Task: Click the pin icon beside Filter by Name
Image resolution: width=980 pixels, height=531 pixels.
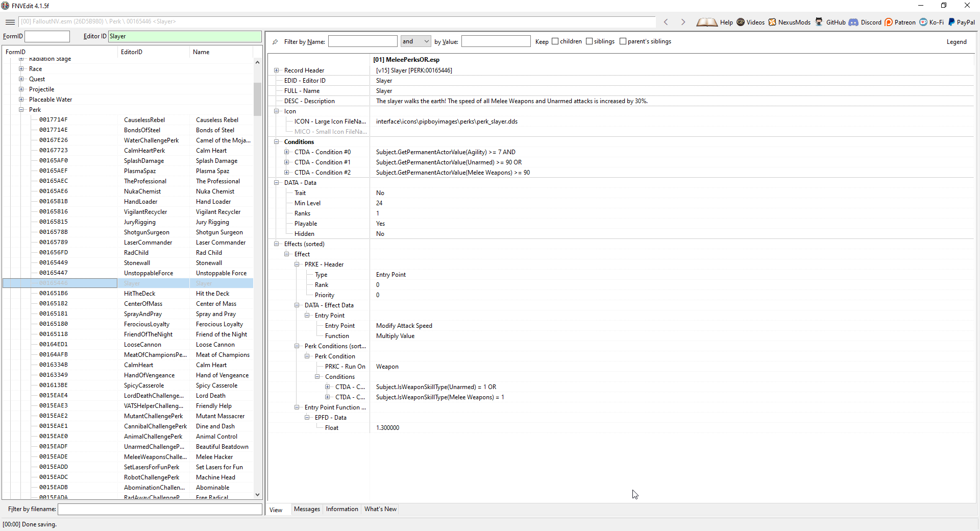Action: pyautogui.click(x=275, y=42)
